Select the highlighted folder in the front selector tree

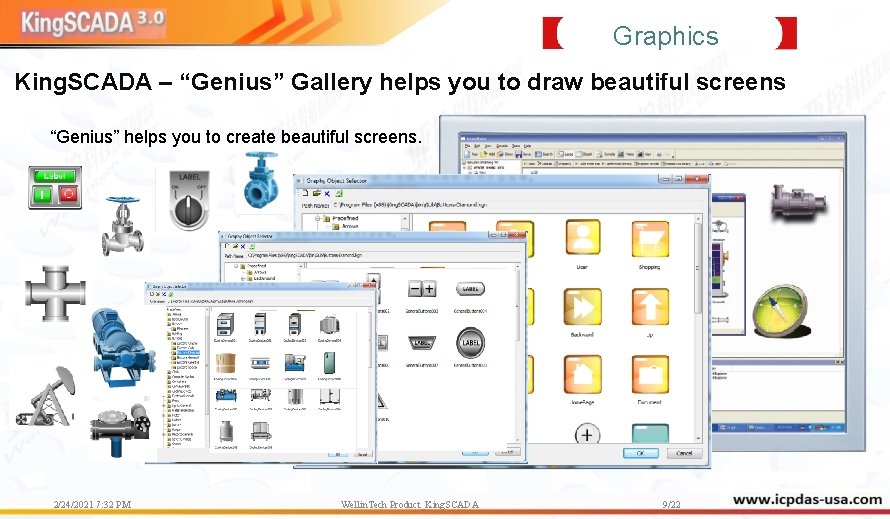pyautogui.click(x=188, y=353)
